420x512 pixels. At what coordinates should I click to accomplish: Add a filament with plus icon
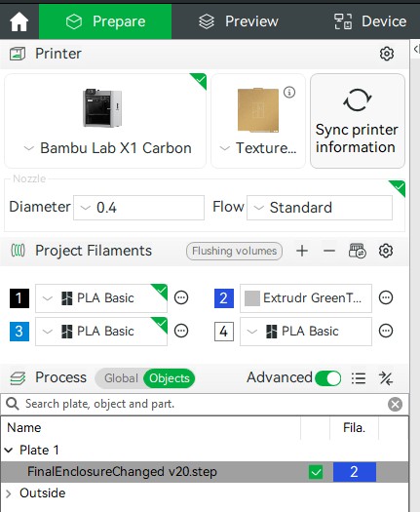click(x=302, y=251)
